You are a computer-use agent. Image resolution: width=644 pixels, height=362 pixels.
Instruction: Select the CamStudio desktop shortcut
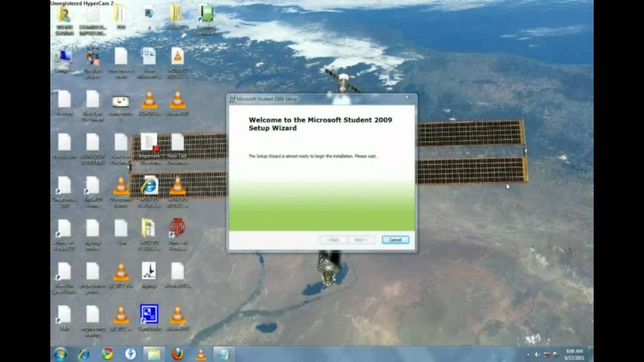coord(149,318)
